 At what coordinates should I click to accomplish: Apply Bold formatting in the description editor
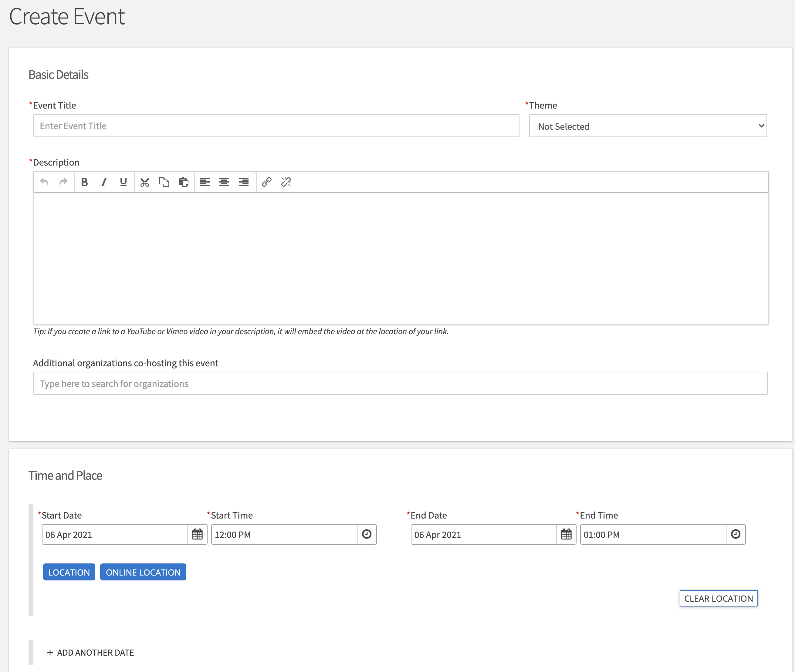84,182
